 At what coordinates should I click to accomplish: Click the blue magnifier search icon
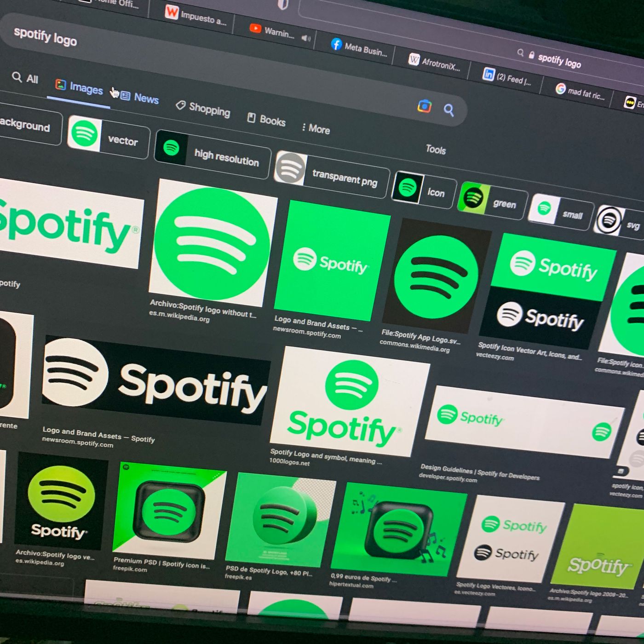[x=448, y=110]
